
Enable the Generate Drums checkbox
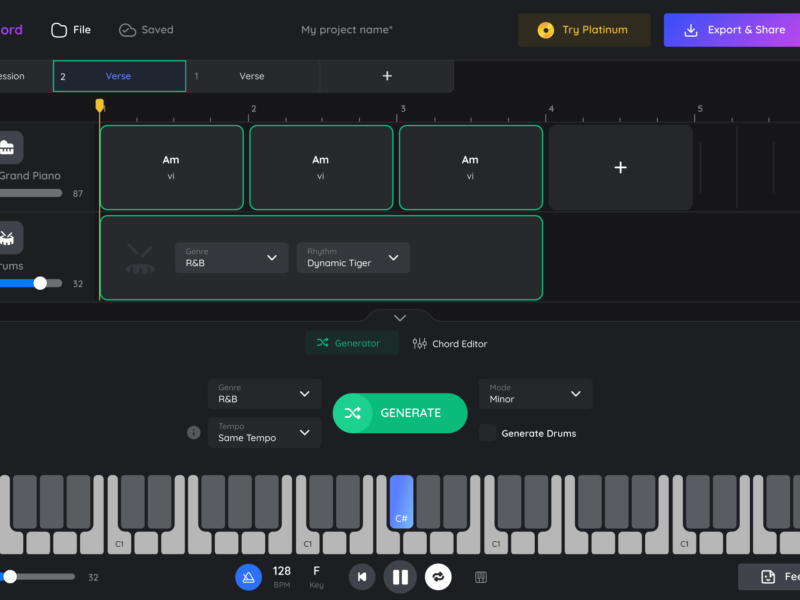pyautogui.click(x=487, y=433)
